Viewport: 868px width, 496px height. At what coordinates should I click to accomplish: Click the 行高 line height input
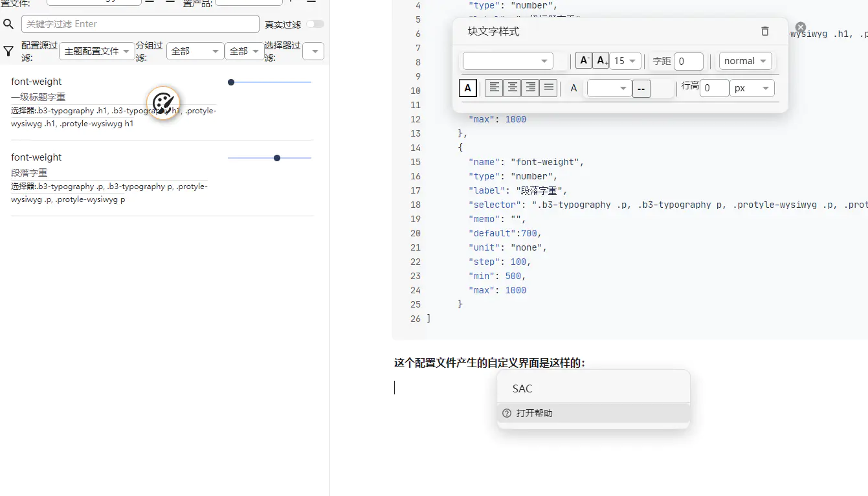tap(714, 88)
